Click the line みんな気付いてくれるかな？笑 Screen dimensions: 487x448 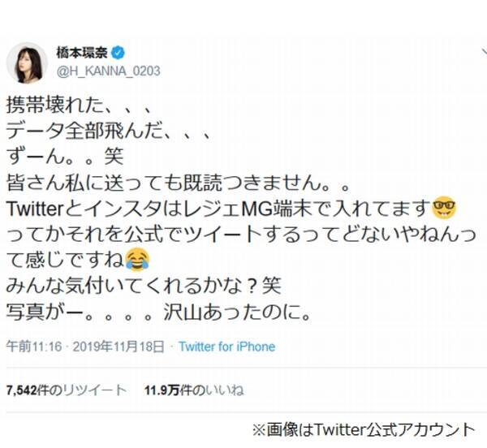click(x=144, y=286)
